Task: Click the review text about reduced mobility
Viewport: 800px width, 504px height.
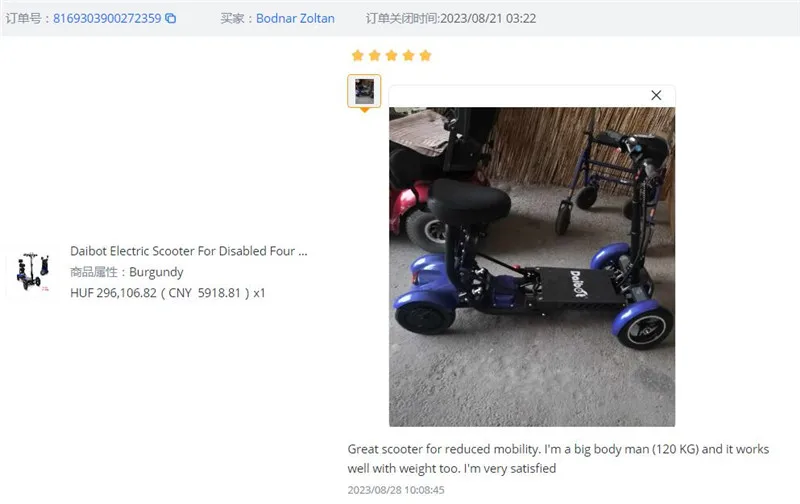Action: 558,459
